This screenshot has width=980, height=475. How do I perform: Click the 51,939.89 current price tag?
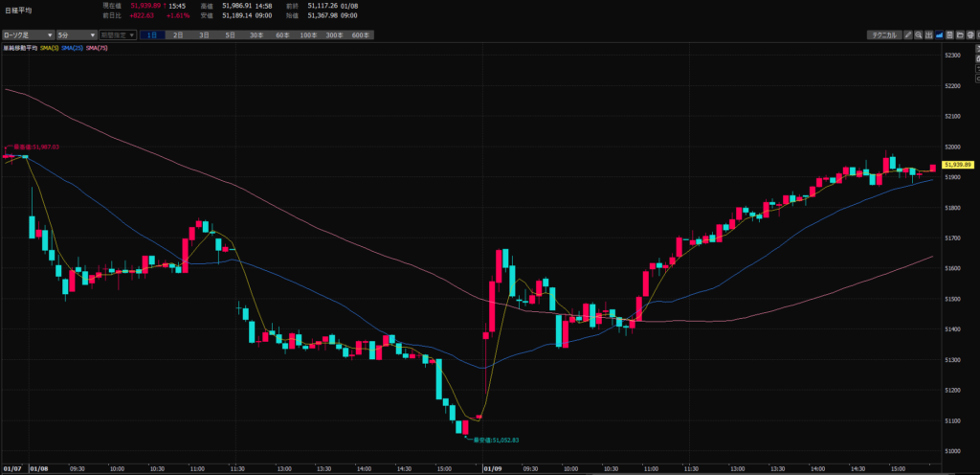pyautogui.click(x=956, y=165)
